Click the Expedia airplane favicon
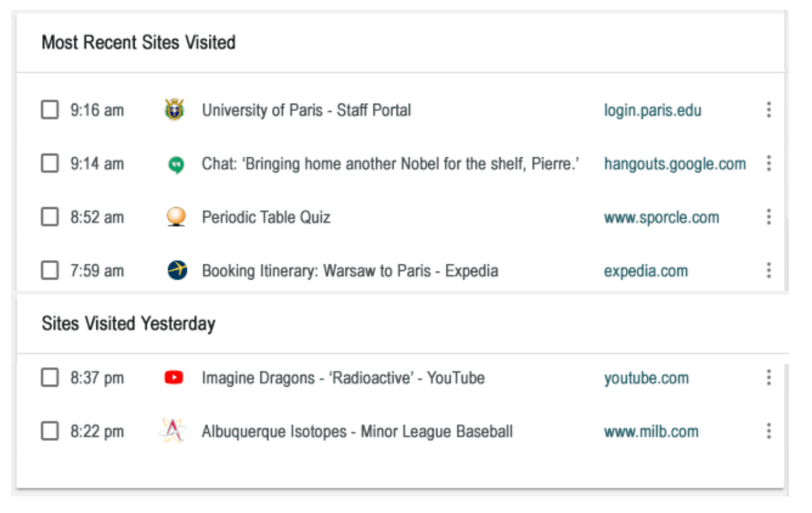This screenshot has height=513, width=812. click(x=176, y=270)
